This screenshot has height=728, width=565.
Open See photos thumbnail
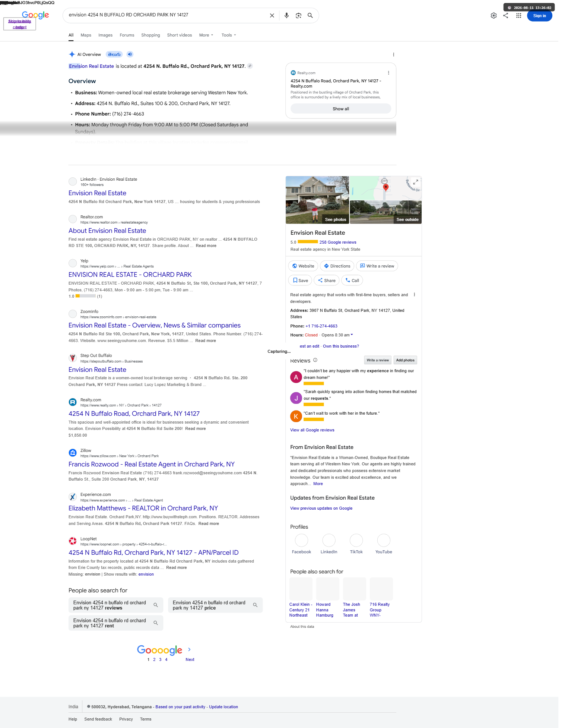317,200
